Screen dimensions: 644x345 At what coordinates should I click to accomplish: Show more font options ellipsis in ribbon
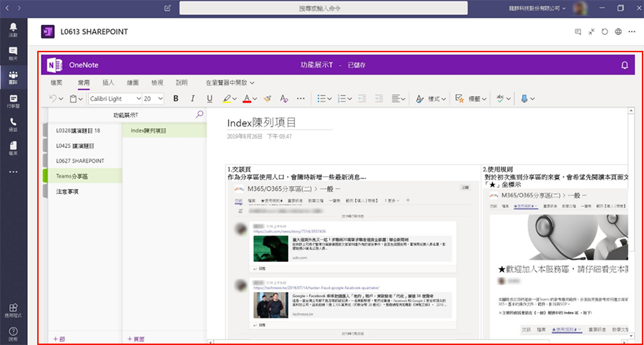pyautogui.click(x=301, y=99)
